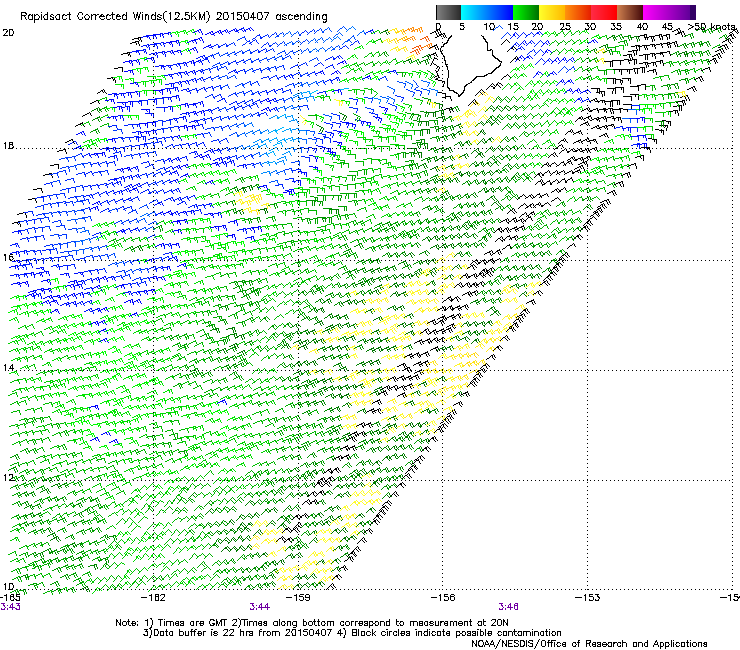Viewport: 740px width, 650px height.
Task: Click the orange wind barbs near 20N
Action: click(x=415, y=39)
